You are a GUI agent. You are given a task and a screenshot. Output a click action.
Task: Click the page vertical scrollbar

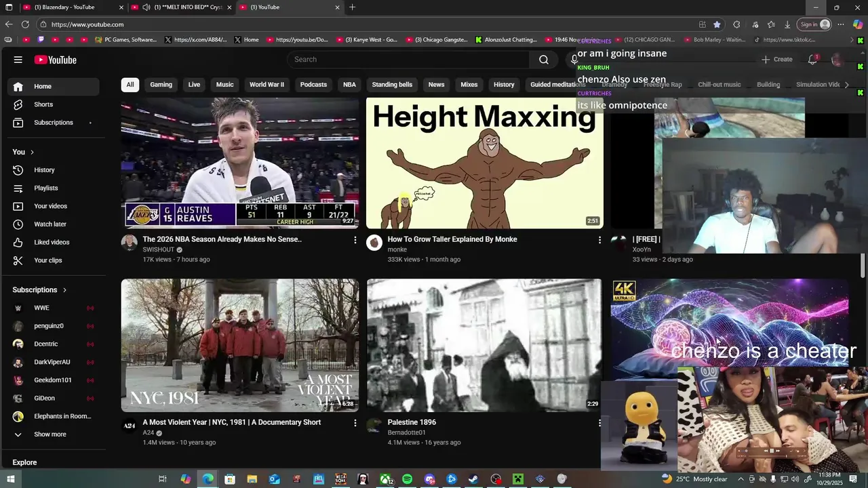click(x=863, y=264)
